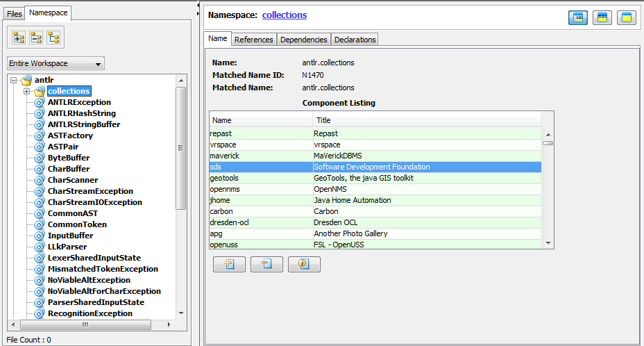Select ANTLRException in the namespace tree
Image resolution: width=644 pixels, height=346 pixels.
click(x=79, y=102)
